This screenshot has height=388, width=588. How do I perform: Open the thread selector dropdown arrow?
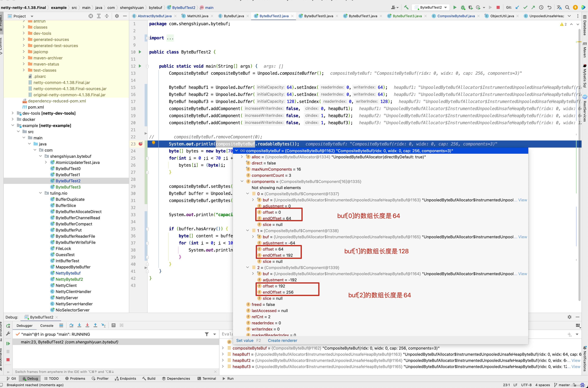click(x=214, y=334)
